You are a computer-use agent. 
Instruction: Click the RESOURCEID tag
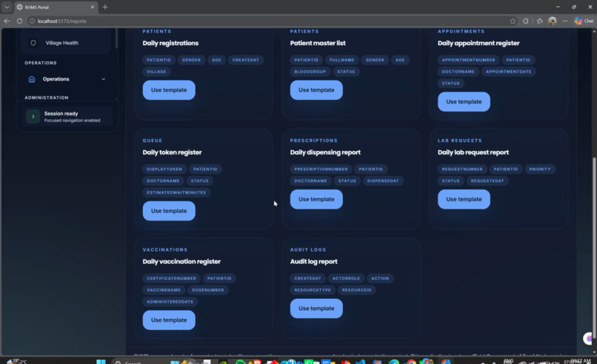356,290
